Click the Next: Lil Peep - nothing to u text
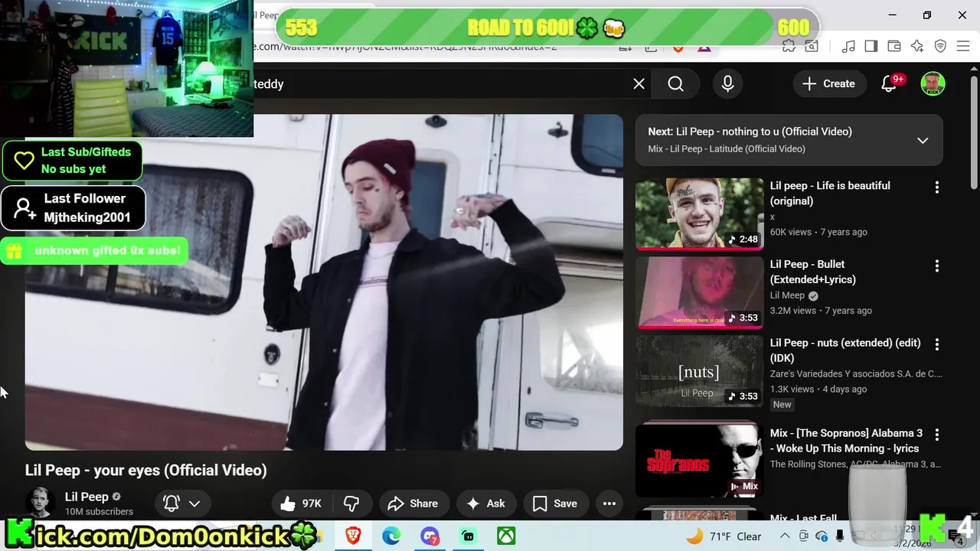 point(750,132)
